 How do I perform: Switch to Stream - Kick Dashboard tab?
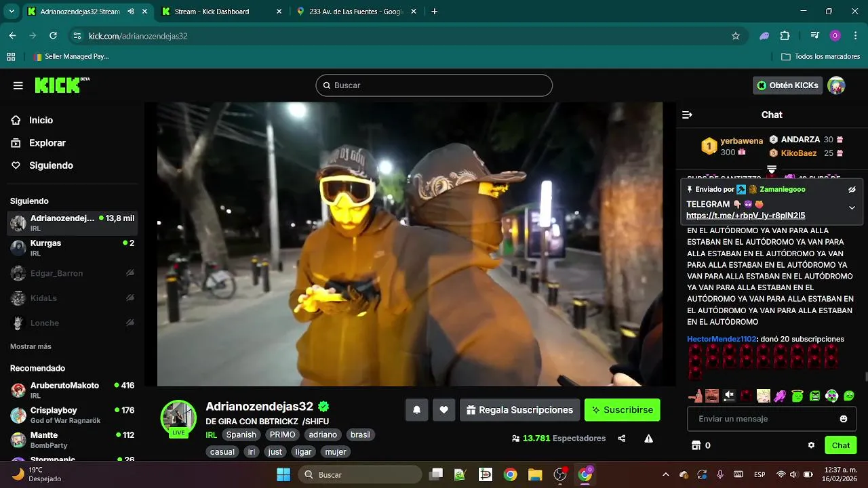coord(222,12)
